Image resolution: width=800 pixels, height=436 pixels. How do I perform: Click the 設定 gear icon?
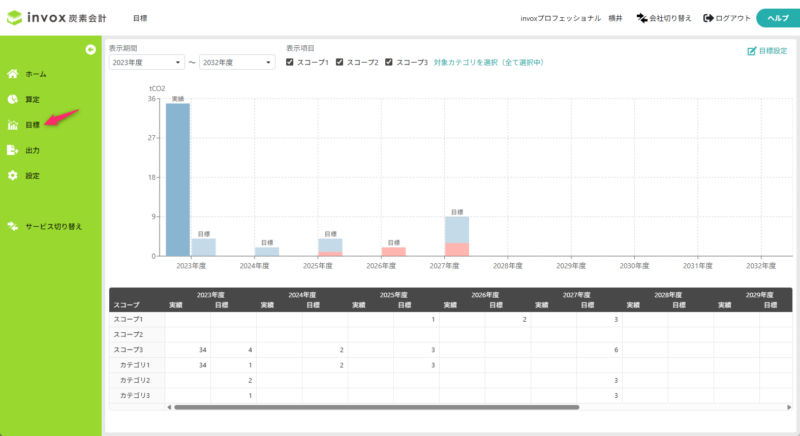12,175
